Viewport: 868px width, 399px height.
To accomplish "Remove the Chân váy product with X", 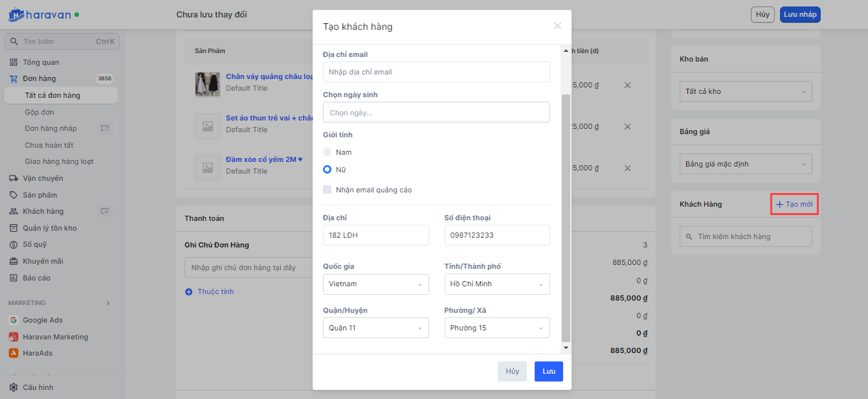I will 627,85.
